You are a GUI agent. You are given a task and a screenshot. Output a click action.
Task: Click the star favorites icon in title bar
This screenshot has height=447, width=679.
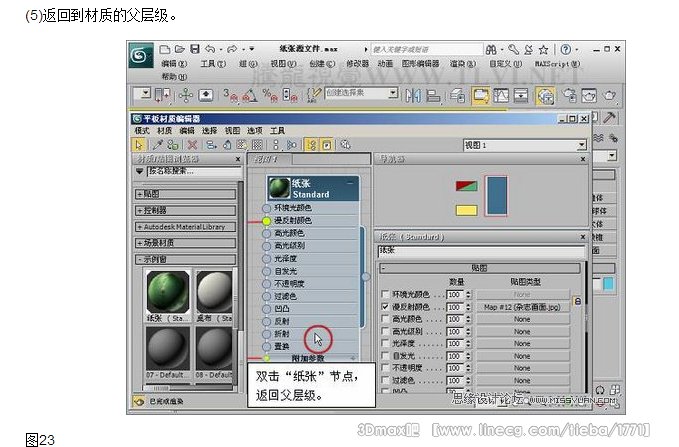(x=543, y=49)
